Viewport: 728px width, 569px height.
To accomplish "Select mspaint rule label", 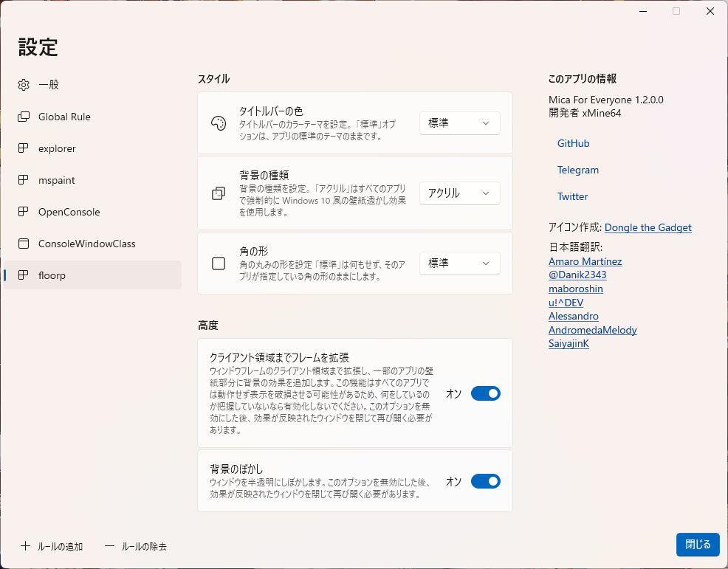I will 57,180.
